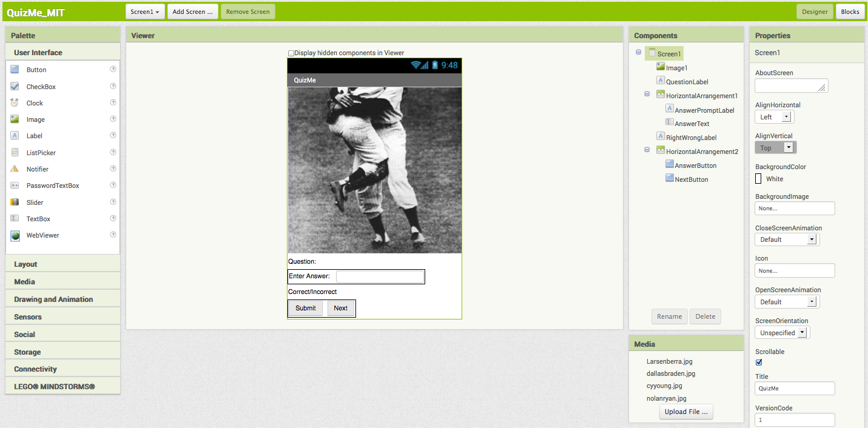Expand the Drawing and Animation section
This screenshot has height=428, width=868.
(x=63, y=299)
